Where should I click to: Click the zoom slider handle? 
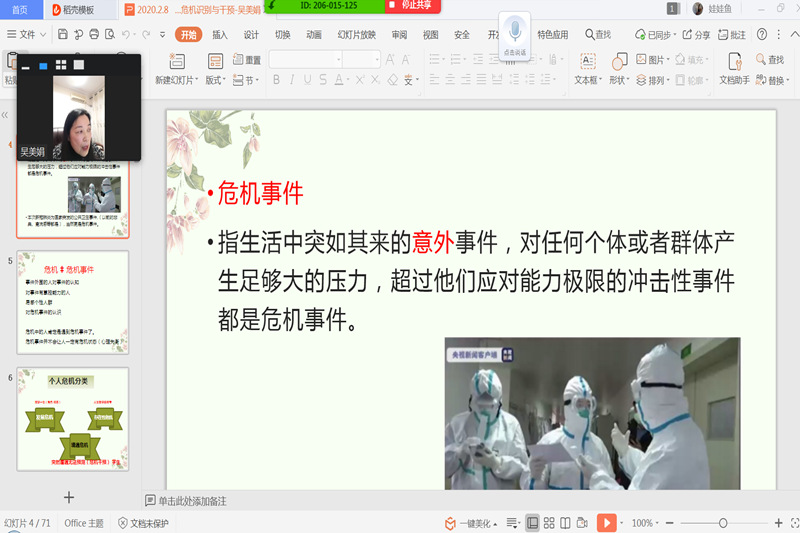coord(723,523)
